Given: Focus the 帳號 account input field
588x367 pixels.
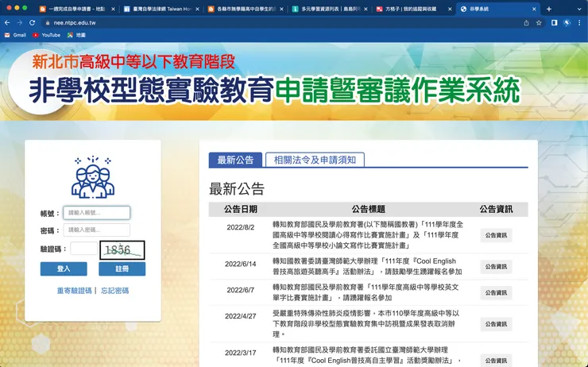Looking at the screenshot, I should pyautogui.click(x=97, y=213).
